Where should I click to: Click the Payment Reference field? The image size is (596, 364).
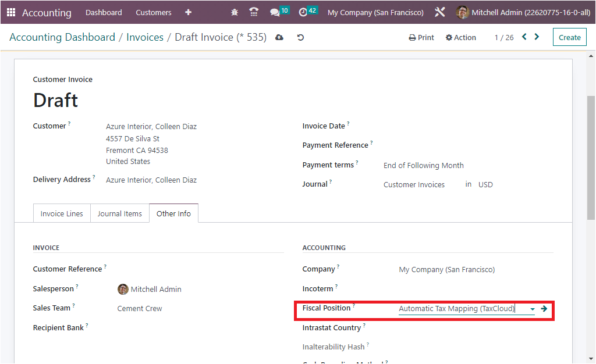(x=469, y=145)
